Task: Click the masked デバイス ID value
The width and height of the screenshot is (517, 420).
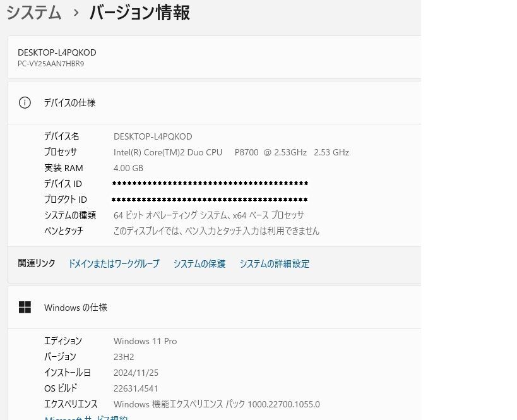Action: pyautogui.click(x=210, y=183)
